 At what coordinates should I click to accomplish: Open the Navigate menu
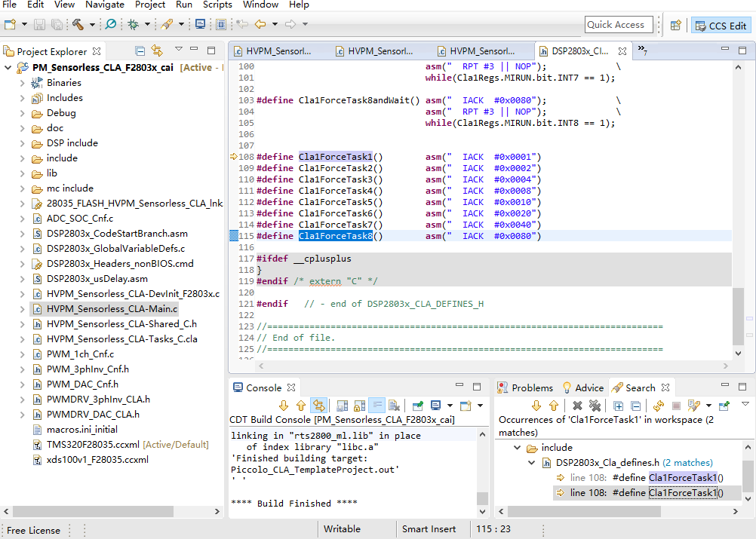[x=105, y=5]
